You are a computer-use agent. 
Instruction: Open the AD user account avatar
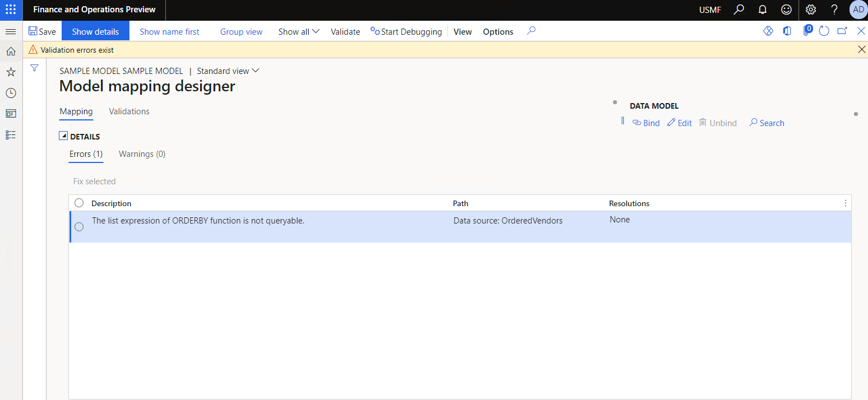(858, 10)
